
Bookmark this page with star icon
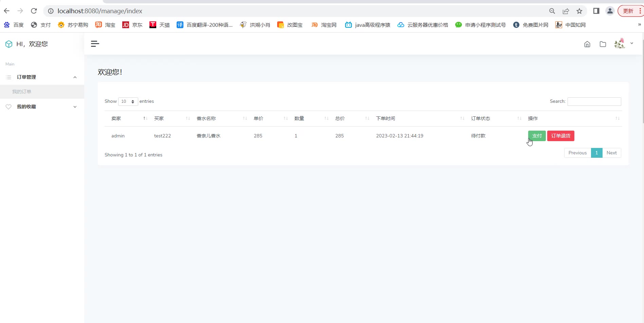[x=579, y=11]
